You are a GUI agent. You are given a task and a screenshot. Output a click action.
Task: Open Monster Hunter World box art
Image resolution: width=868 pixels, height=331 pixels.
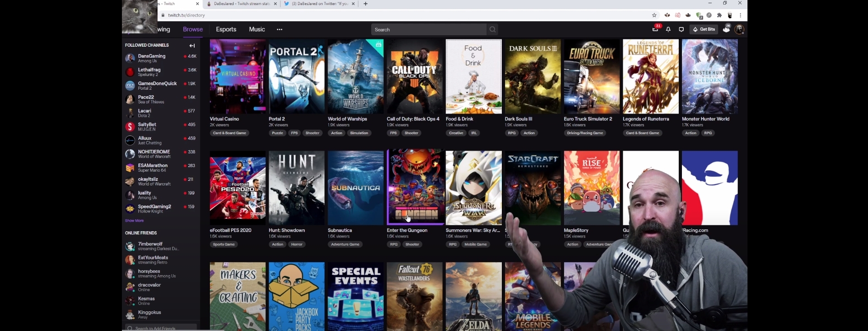tap(710, 76)
